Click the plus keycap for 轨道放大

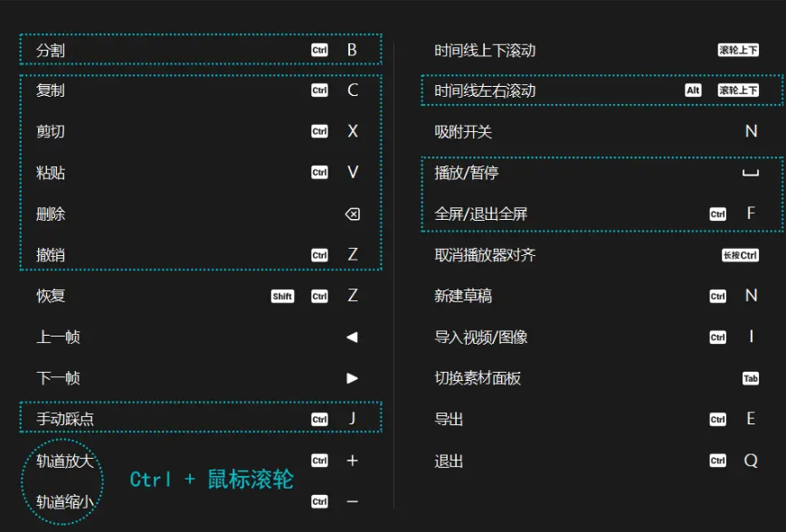352,461
